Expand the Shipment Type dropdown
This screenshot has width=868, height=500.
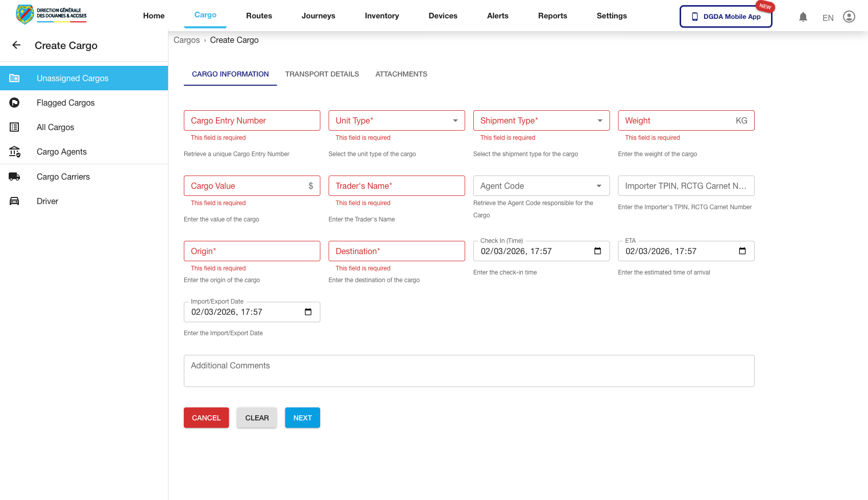(599, 121)
